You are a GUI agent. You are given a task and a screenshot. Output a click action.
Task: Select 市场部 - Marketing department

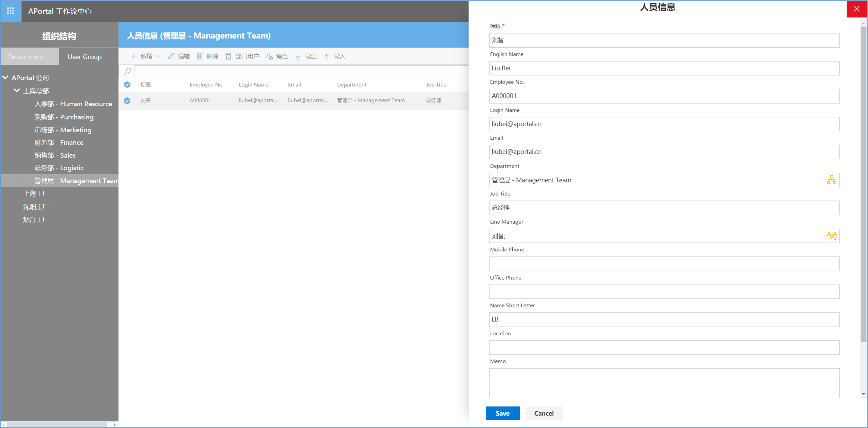(x=63, y=130)
